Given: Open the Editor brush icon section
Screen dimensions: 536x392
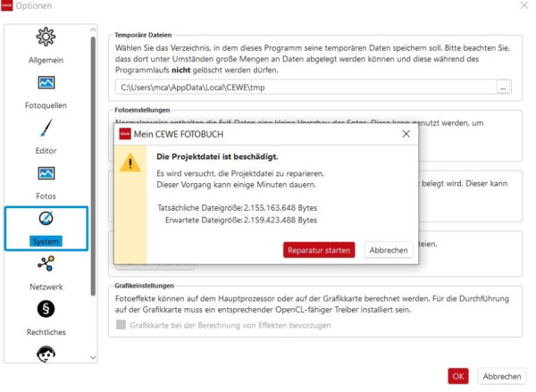Looking at the screenshot, I should 46,128.
